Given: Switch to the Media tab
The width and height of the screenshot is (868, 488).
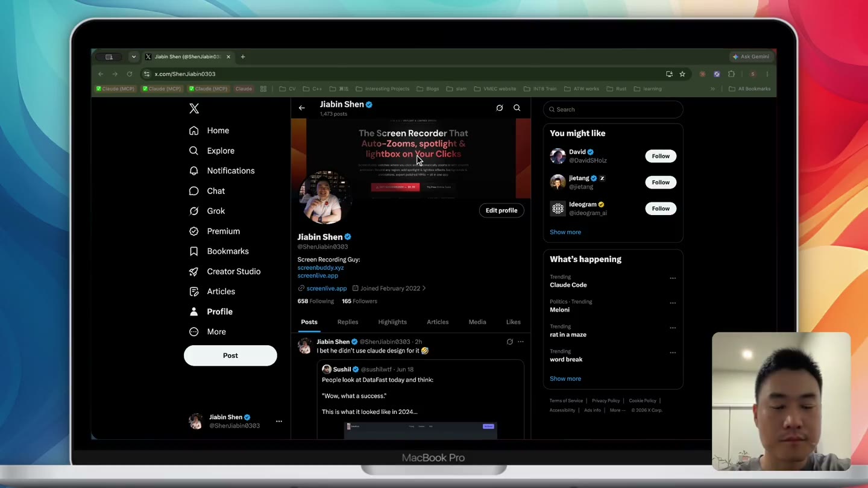Looking at the screenshot, I should [x=477, y=322].
